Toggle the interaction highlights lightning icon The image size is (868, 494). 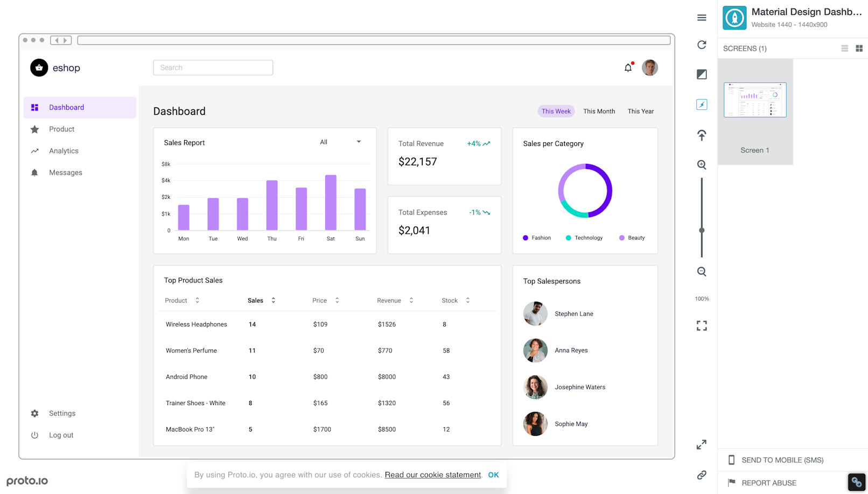click(x=702, y=105)
